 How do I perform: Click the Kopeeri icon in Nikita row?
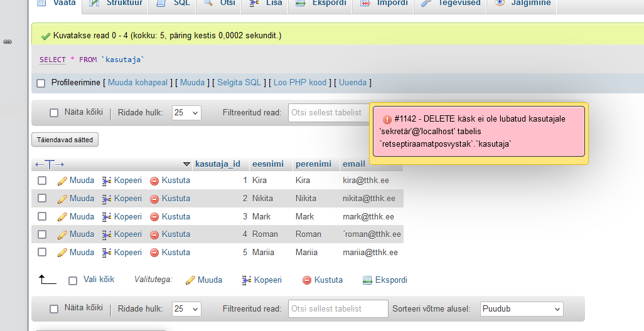click(x=107, y=199)
